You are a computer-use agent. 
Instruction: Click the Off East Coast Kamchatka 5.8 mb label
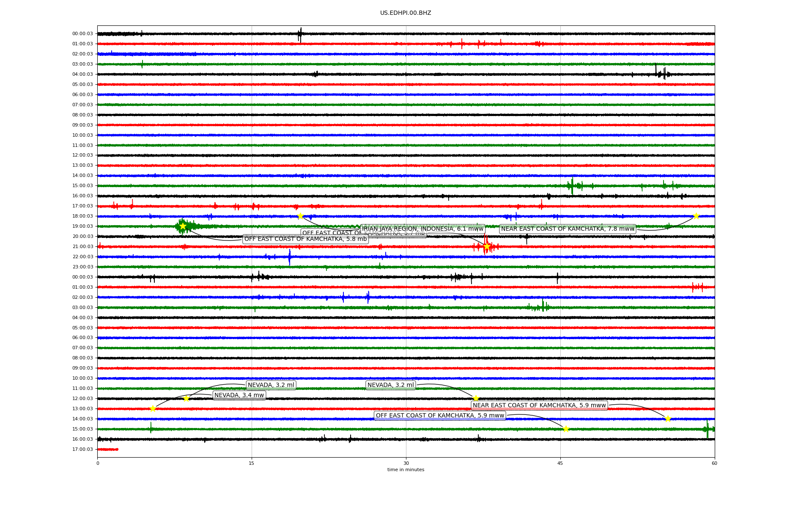[x=305, y=239]
